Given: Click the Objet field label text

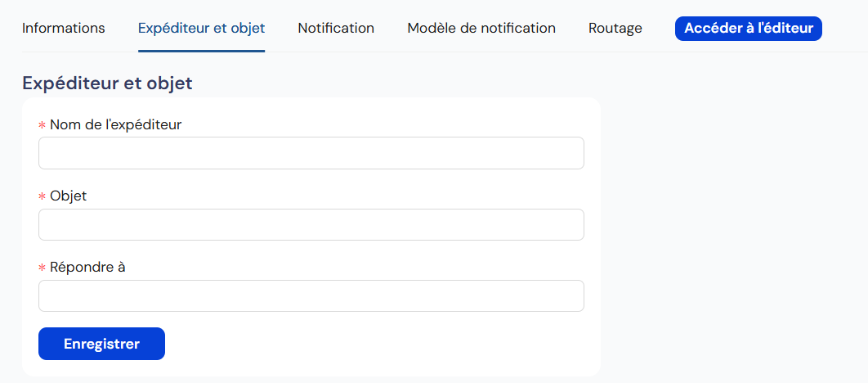Looking at the screenshot, I should coord(68,196).
